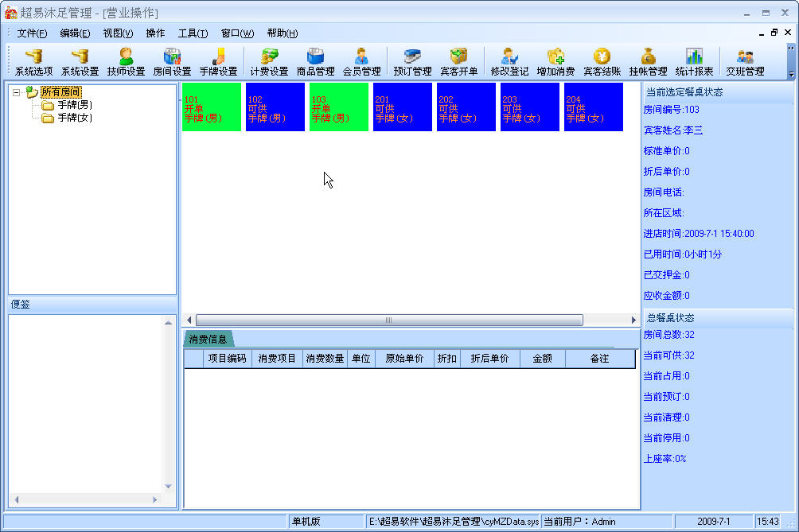
Task: Open 系统选项 from the toolbar
Action: [33, 62]
